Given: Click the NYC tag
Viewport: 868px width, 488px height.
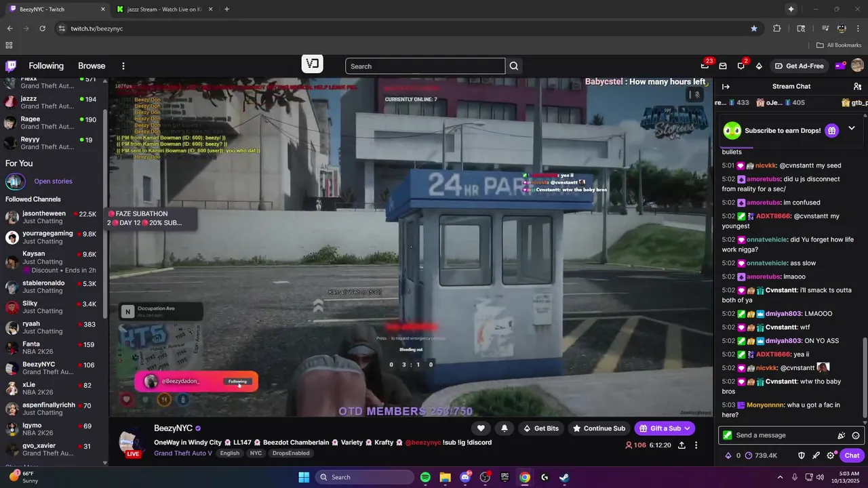Looking at the screenshot, I should tap(256, 453).
